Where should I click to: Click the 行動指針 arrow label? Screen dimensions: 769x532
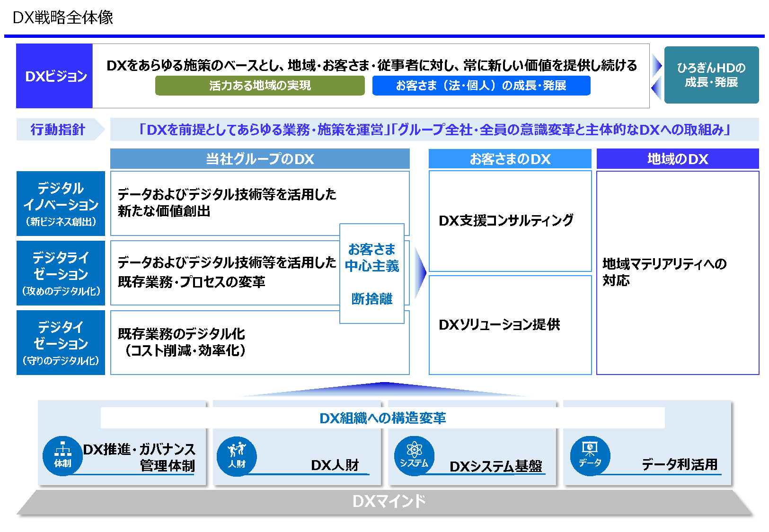(60, 130)
